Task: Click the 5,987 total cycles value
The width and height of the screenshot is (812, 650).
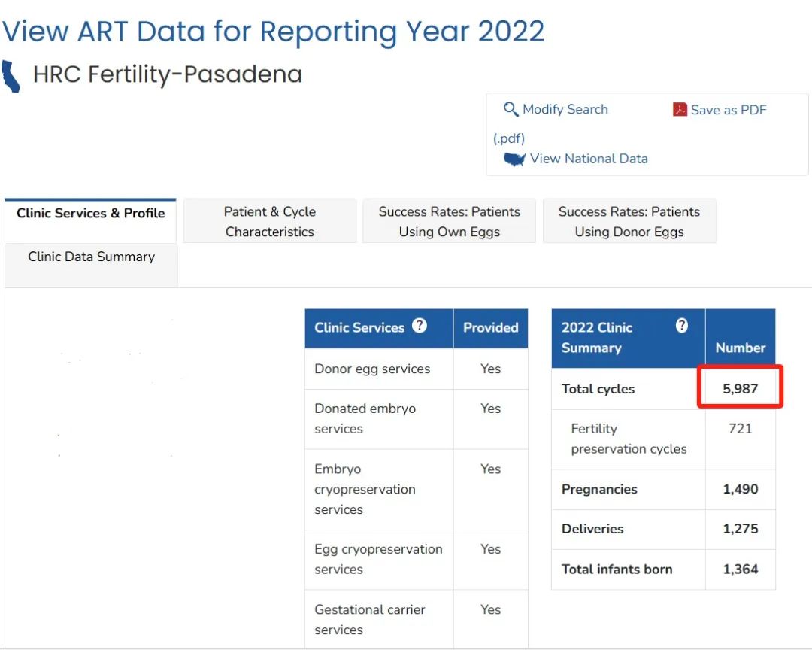Action: [740, 389]
